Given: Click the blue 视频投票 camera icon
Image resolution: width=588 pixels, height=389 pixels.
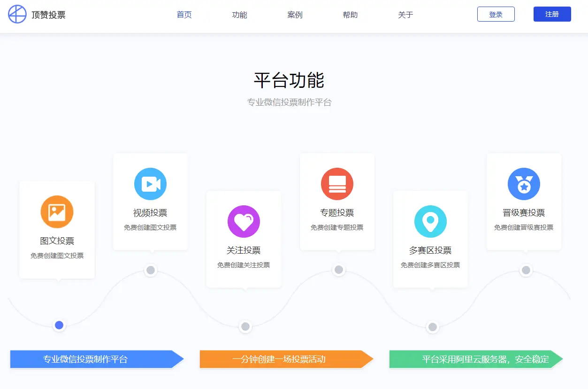Looking at the screenshot, I should [150, 184].
